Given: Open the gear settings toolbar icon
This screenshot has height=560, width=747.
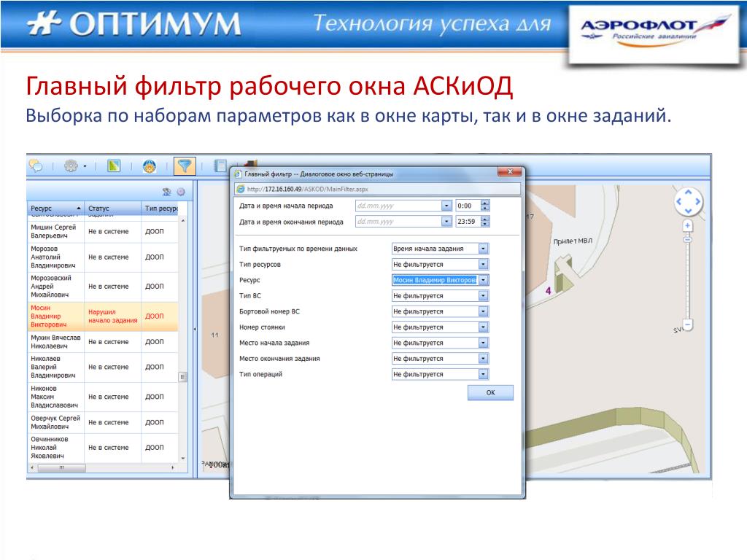Looking at the screenshot, I should tap(71, 166).
